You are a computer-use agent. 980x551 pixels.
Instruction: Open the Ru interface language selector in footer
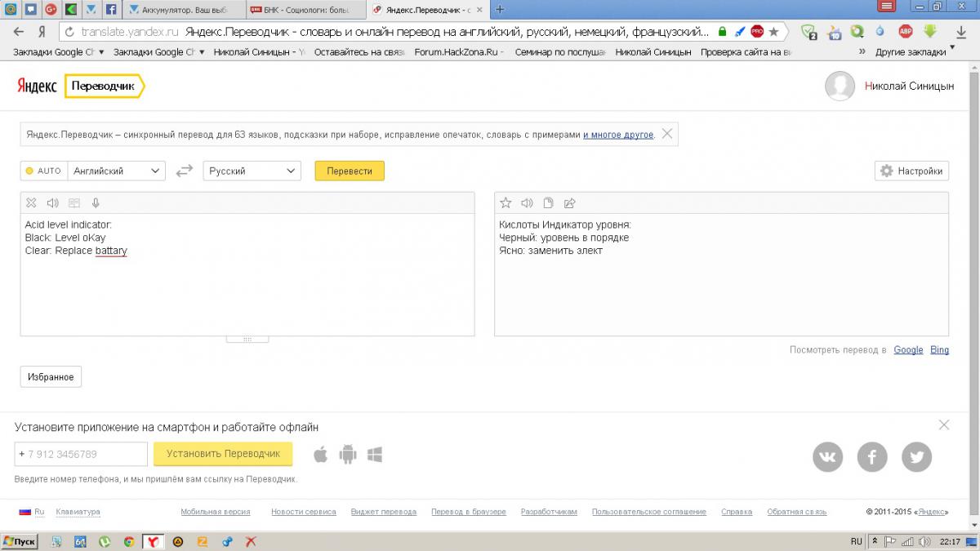pos(31,512)
